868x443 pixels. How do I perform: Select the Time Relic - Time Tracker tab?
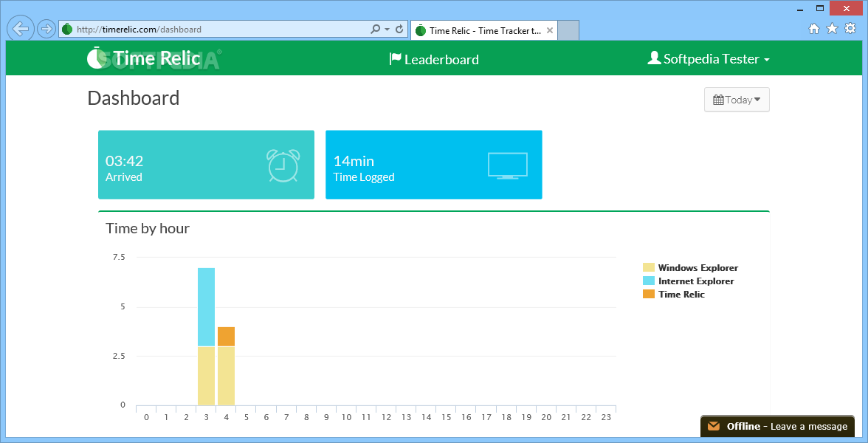[x=484, y=30]
